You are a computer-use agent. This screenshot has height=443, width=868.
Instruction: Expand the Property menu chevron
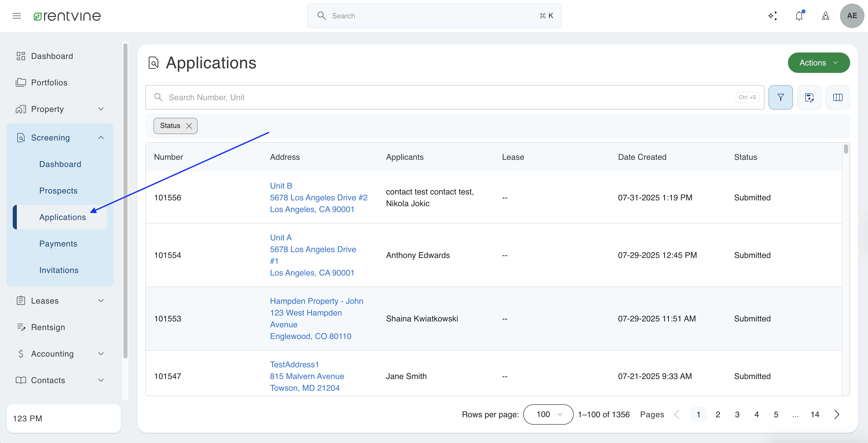pyautogui.click(x=101, y=109)
